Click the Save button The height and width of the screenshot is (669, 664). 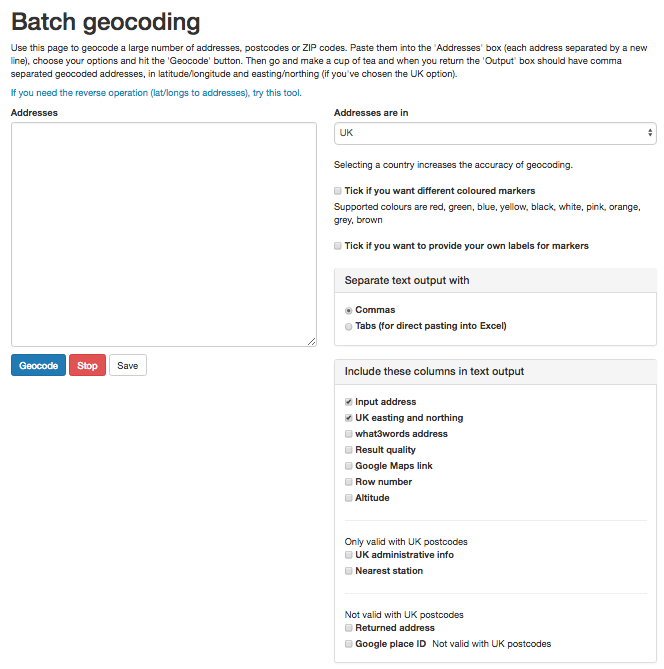128,365
